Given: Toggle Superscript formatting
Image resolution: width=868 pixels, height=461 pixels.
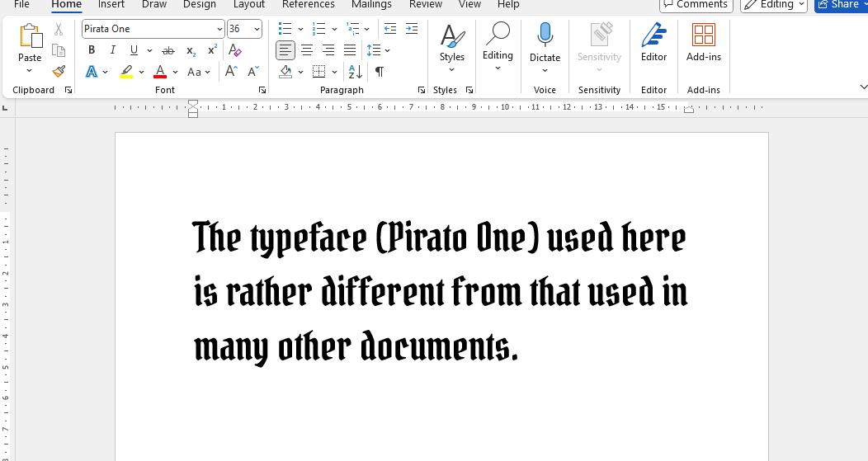Looking at the screenshot, I should (212, 50).
